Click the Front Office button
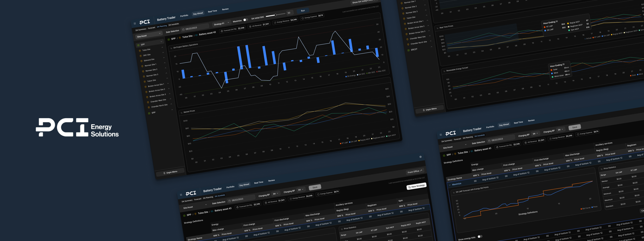Screen dimensions: 644x241 point(415,171)
